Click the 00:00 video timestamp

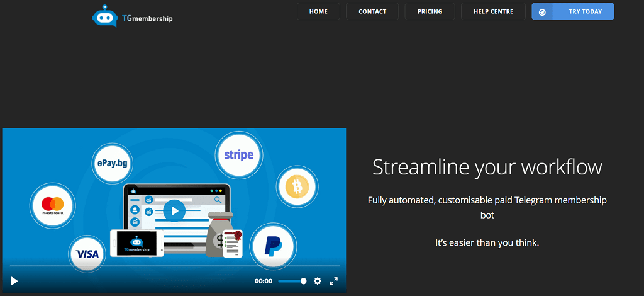point(264,281)
